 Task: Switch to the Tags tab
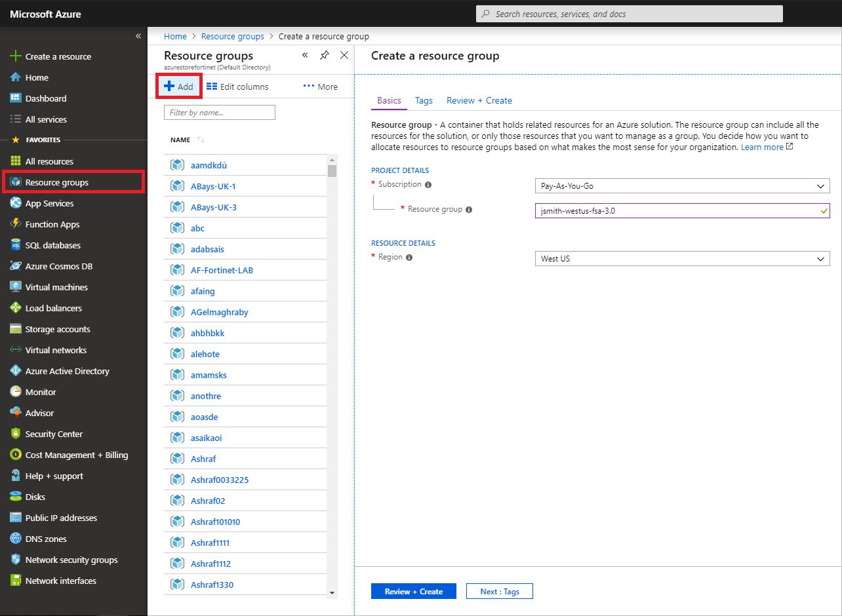pos(423,100)
